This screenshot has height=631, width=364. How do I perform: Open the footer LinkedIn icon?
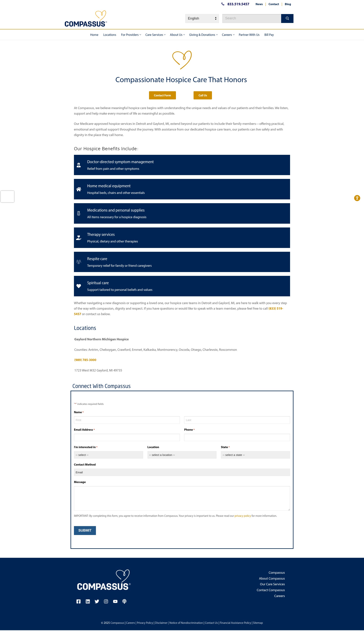(88, 601)
